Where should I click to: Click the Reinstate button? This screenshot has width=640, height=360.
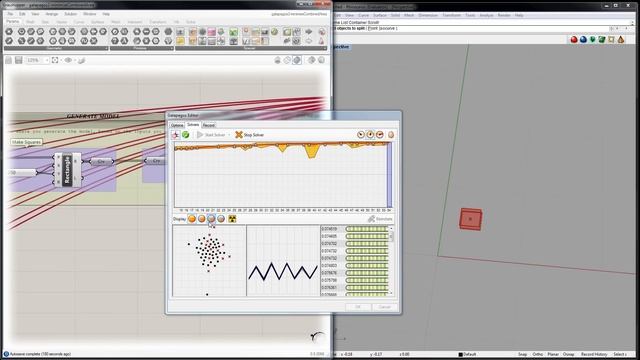point(380,219)
